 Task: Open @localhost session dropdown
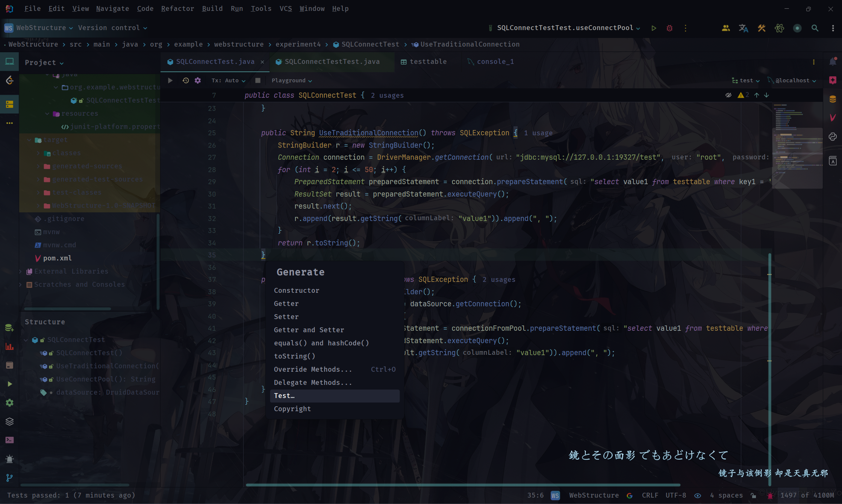point(792,80)
